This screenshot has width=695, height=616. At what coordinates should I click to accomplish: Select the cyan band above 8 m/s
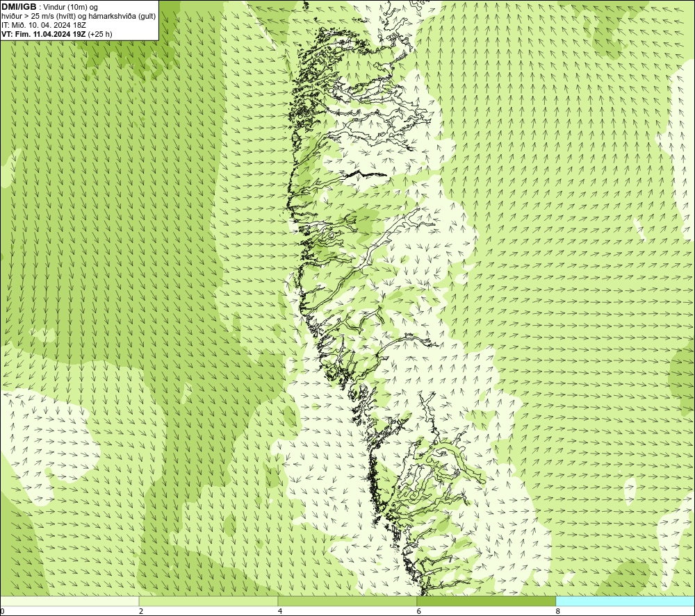click(625, 601)
